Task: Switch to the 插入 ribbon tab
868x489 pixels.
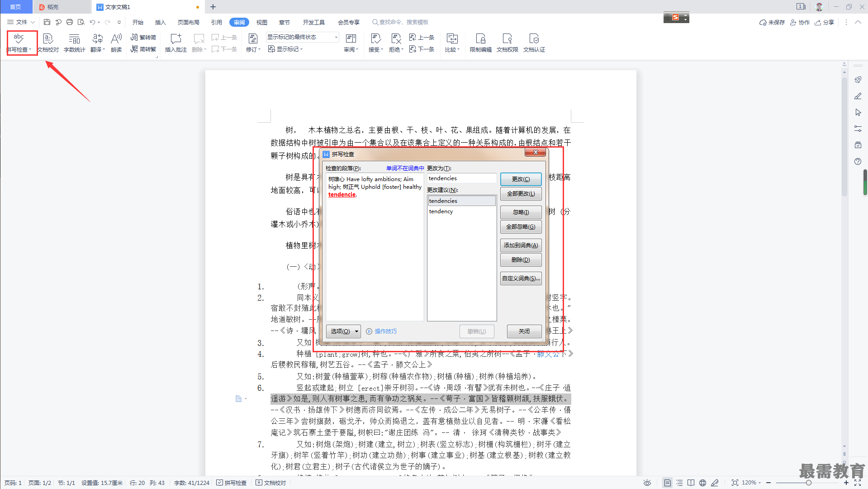Action: (x=161, y=22)
